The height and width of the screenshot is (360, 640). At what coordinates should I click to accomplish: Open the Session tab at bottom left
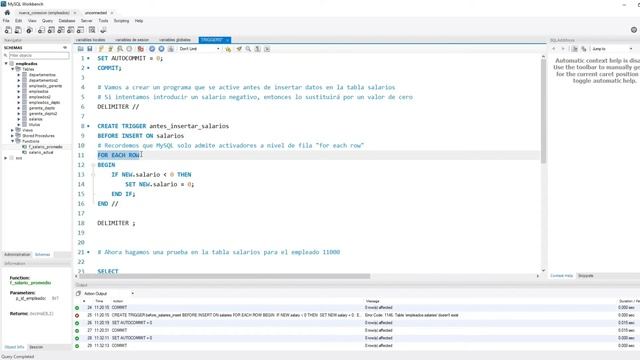(36, 347)
